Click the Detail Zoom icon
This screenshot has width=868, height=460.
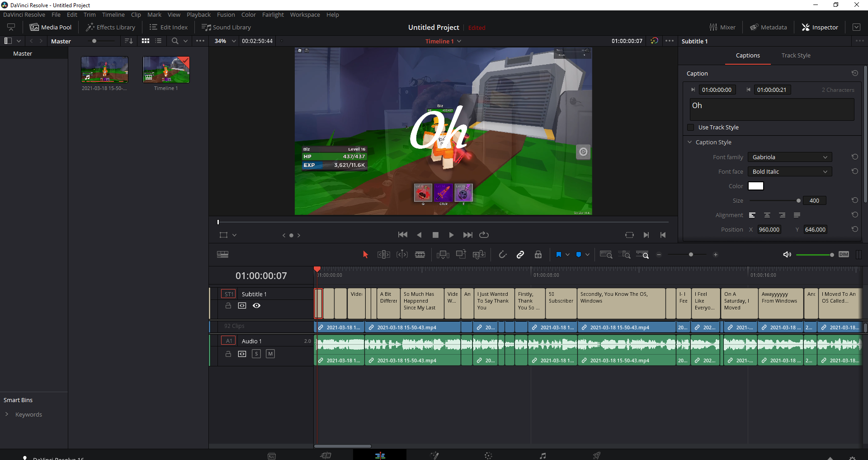(624, 255)
